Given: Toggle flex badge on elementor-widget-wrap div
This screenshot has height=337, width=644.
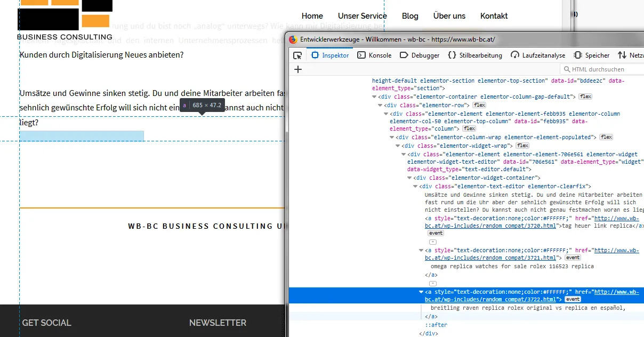Looking at the screenshot, I should (x=522, y=146).
